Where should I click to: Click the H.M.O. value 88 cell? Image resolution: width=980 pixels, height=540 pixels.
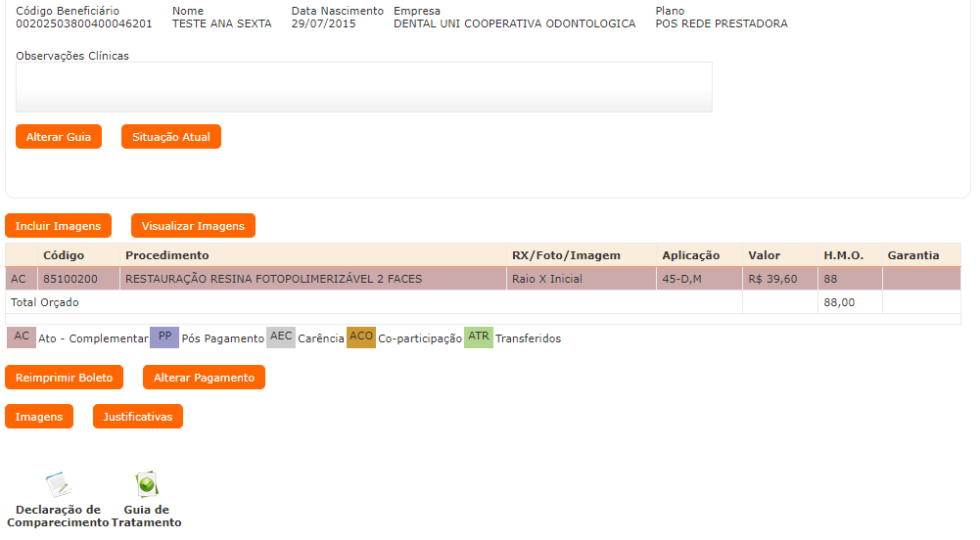(850, 279)
